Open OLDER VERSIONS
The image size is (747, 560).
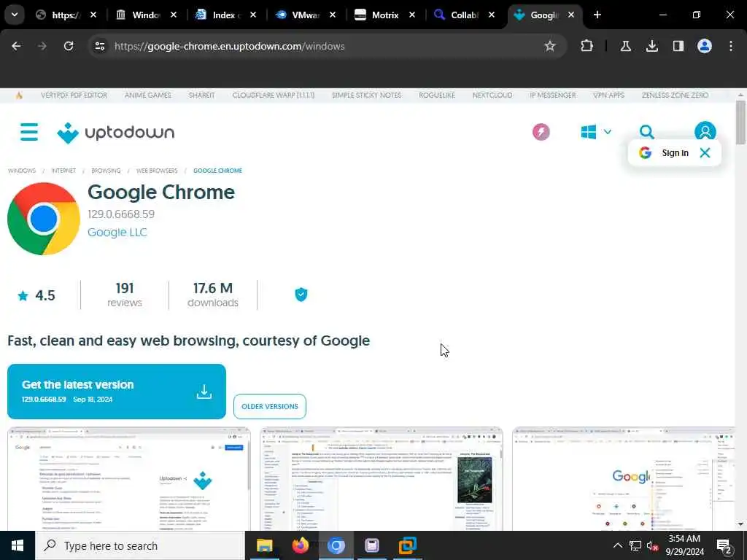[270, 407]
